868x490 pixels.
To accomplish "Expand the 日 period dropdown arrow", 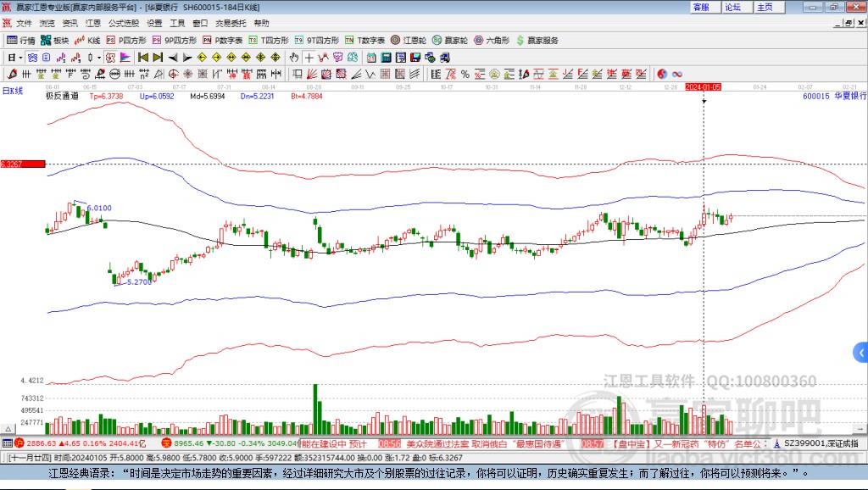I will point(20,58).
